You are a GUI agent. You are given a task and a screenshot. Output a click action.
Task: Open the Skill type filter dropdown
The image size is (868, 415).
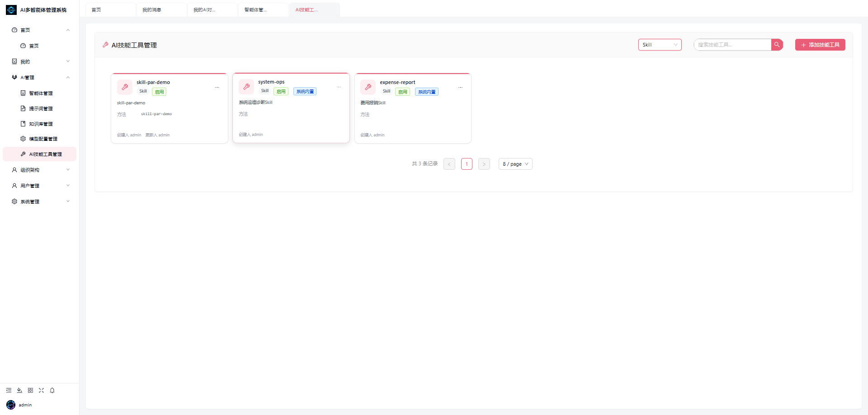660,45
